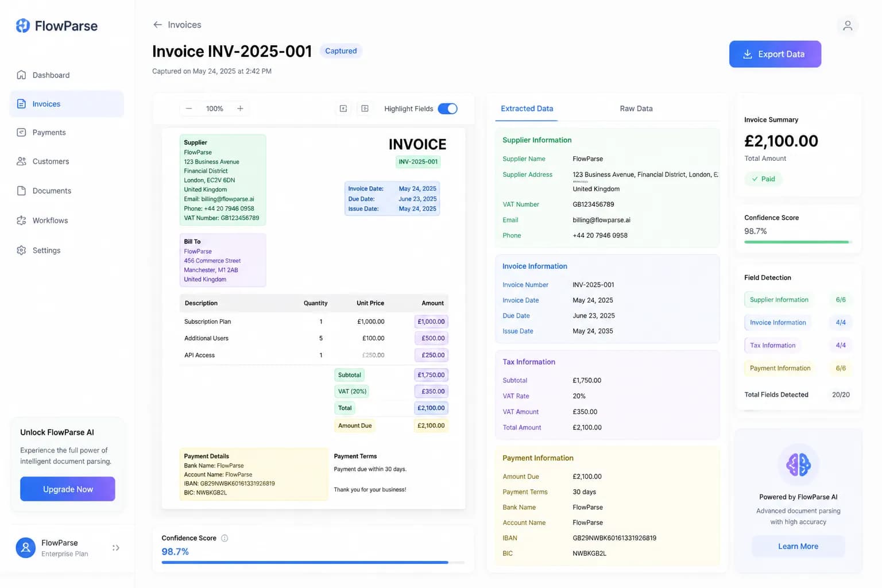
Task: Click the AI brain icon
Action: (798, 465)
